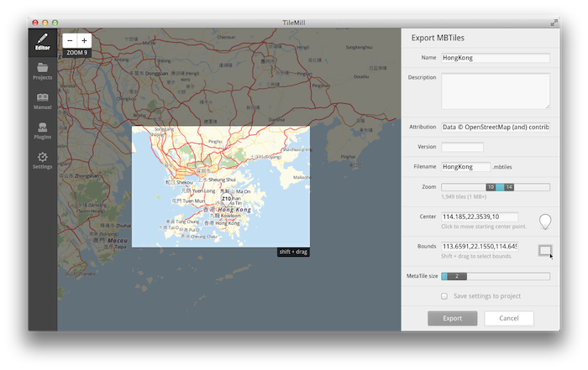Click the Name field containing HongKong
Viewport: 588px width, 370px height.
coord(495,58)
